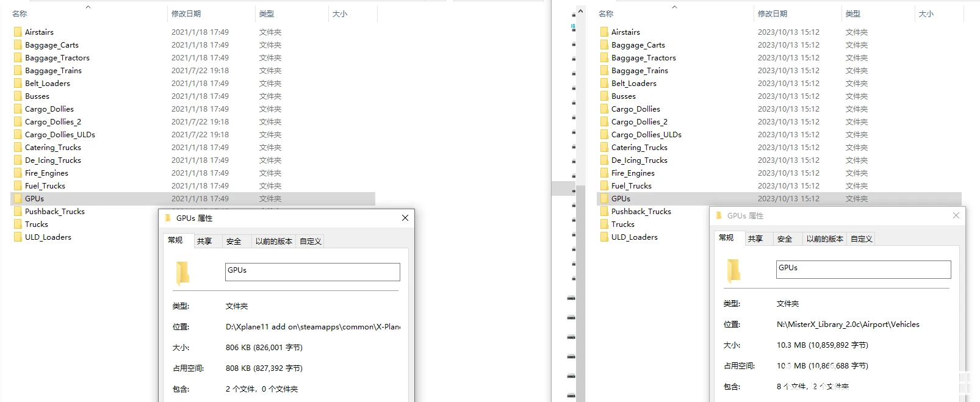This screenshot has width=980, height=402.
Task: Click large folder icon in left properties dialog
Action: [x=182, y=273]
